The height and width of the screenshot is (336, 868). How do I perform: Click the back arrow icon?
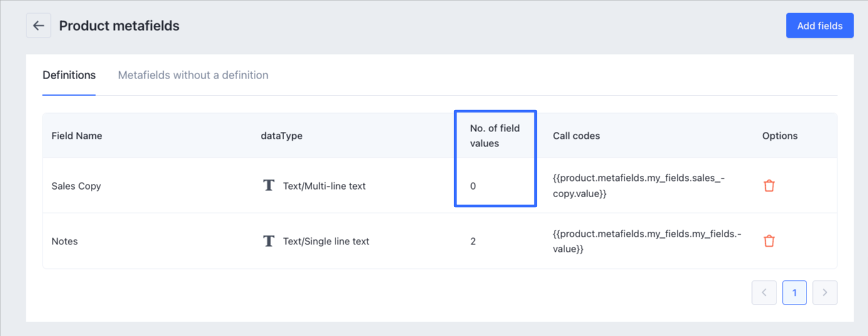coord(38,26)
